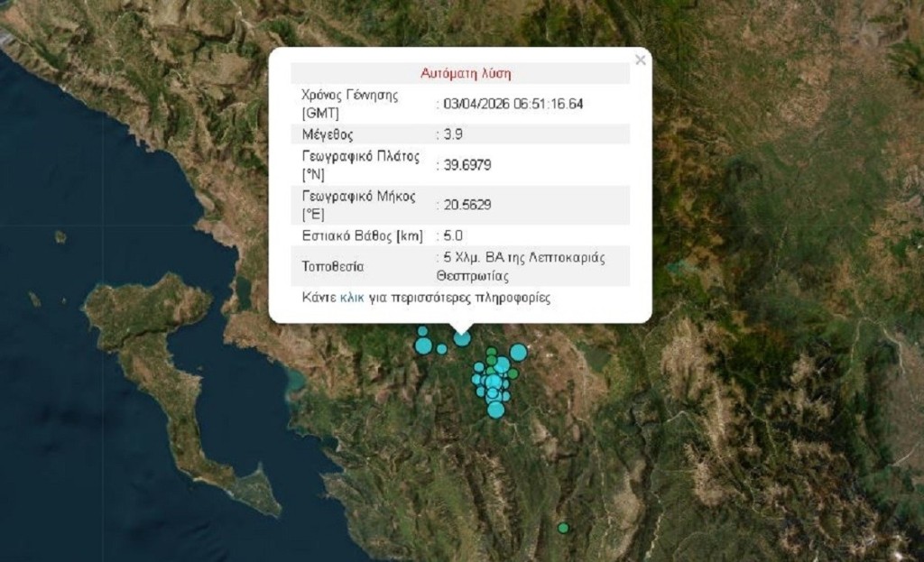
Task: Click the large westernmost cyan earthquake marker
Action: [423, 345]
